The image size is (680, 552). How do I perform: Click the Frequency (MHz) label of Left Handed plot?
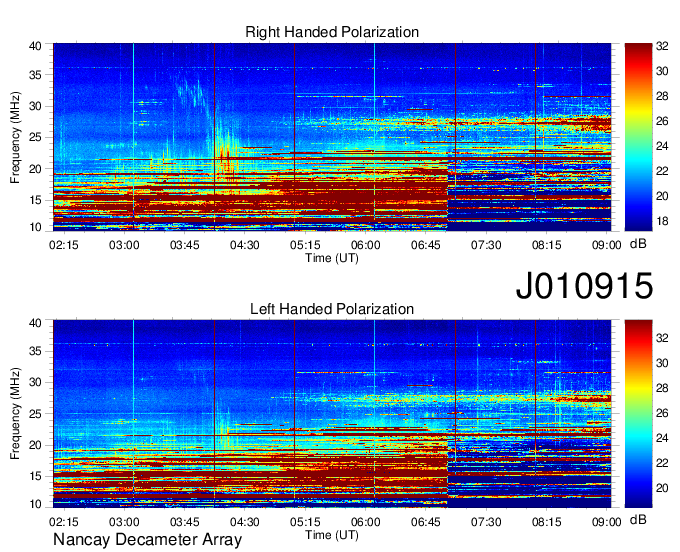click(x=15, y=414)
